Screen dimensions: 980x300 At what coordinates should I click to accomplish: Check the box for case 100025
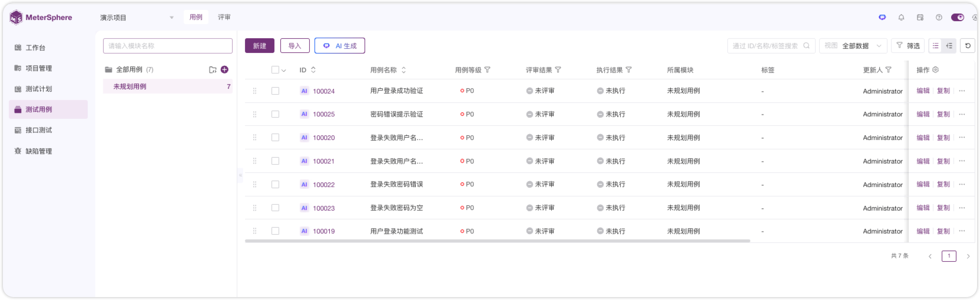click(x=275, y=114)
